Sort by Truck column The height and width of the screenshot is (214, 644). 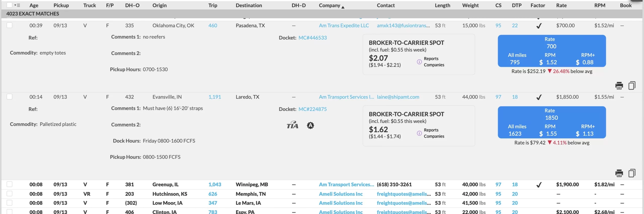[90, 5]
